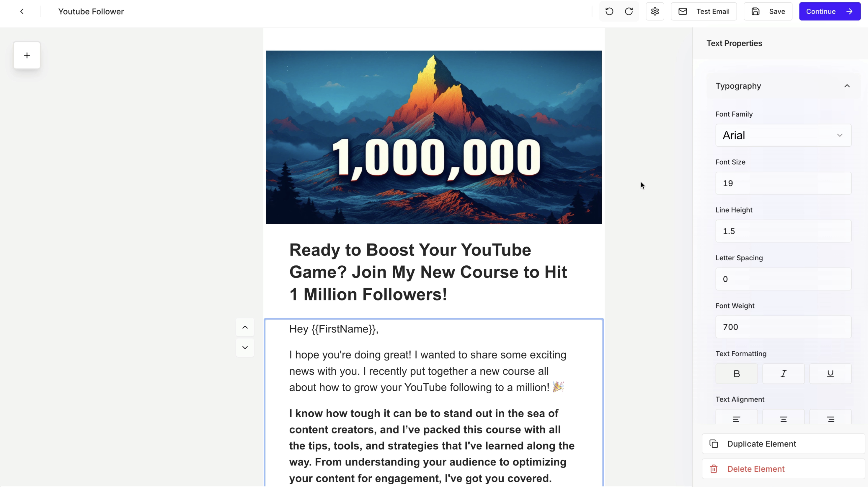This screenshot has width=868, height=487.
Task: Toggle bold text formatting
Action: (x=737, y=374)
